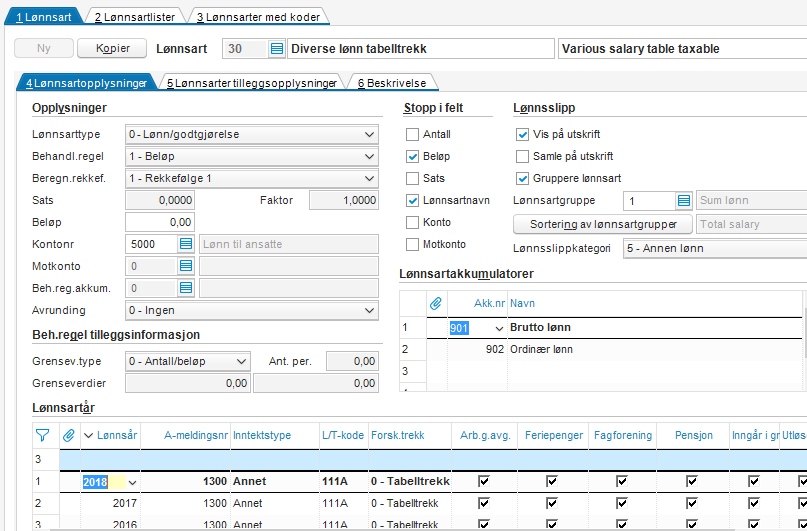Click the Feriepenger column header
The height and width of the screenshot is (531, 807).
554,435
